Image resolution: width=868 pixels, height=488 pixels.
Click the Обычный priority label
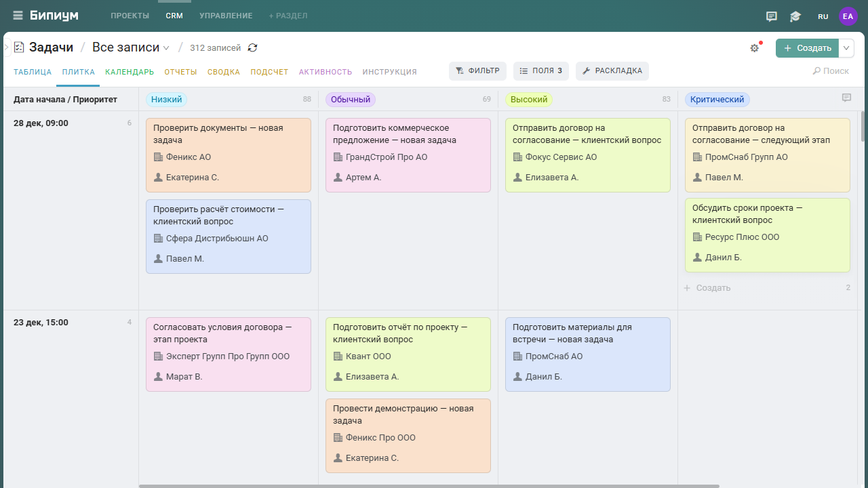click(351, 100)
